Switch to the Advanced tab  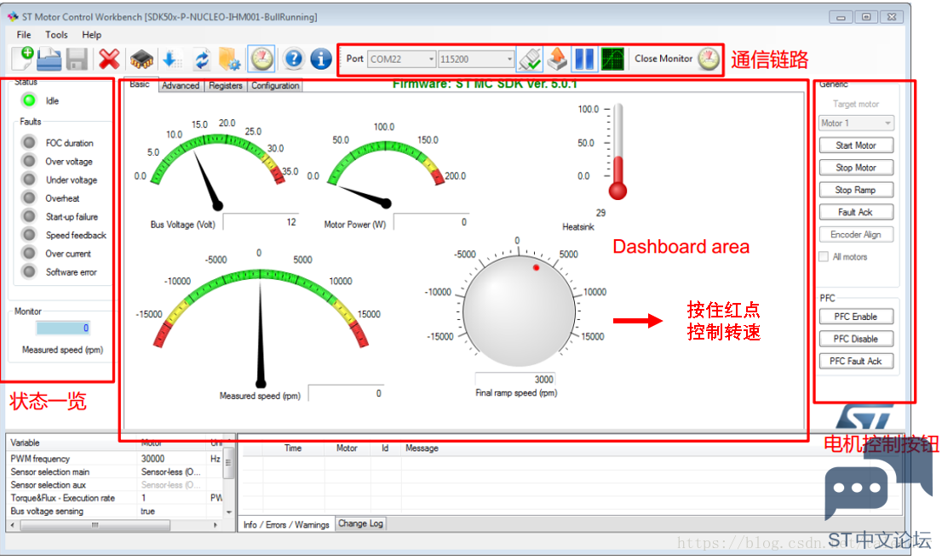[181, 86]
